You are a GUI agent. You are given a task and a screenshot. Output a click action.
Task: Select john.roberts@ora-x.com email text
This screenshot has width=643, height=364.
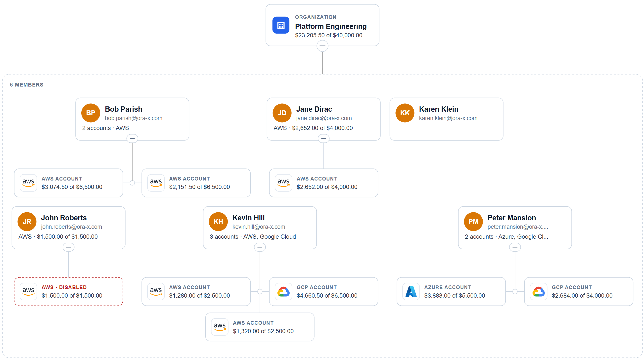(x=72, y=227)
